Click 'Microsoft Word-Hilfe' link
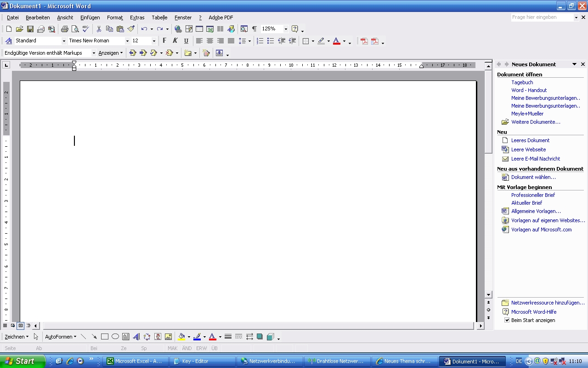 click(x=534, y=312)
